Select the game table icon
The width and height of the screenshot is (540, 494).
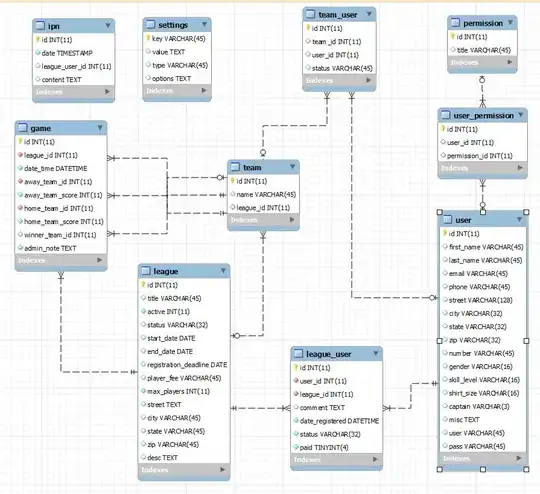click(x=23, y=128)
